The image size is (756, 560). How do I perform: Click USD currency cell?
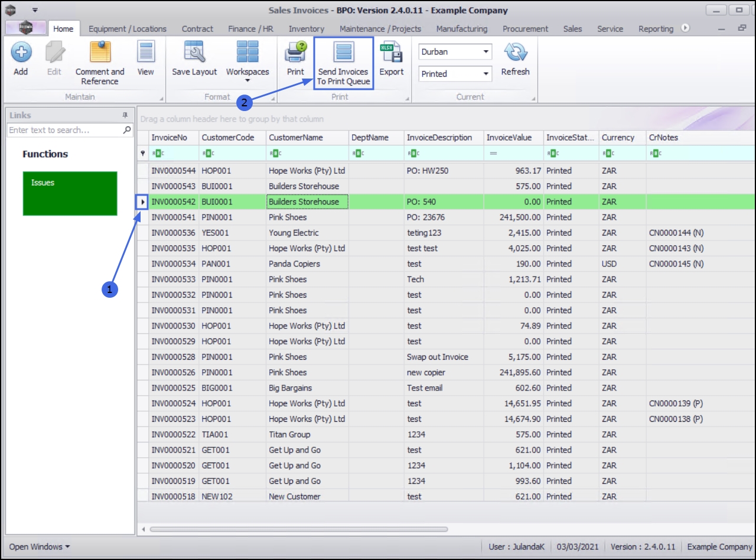click(623, 264)
